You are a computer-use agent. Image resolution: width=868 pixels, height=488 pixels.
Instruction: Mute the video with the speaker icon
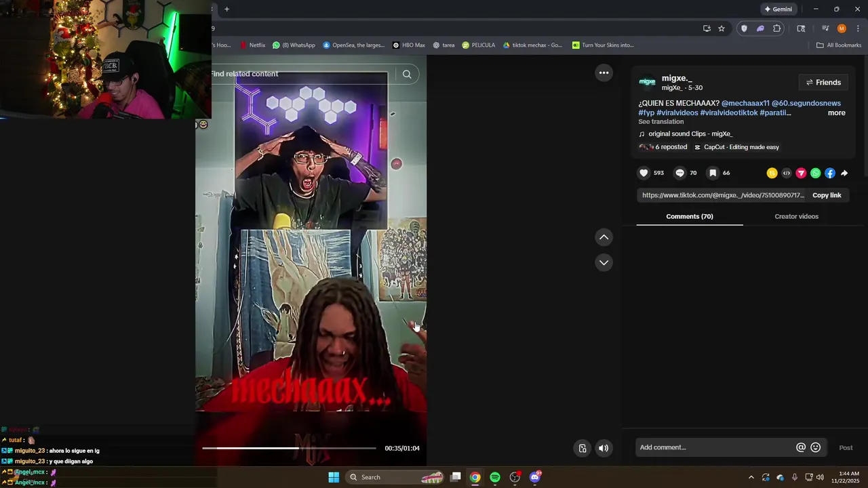point(604,448)
